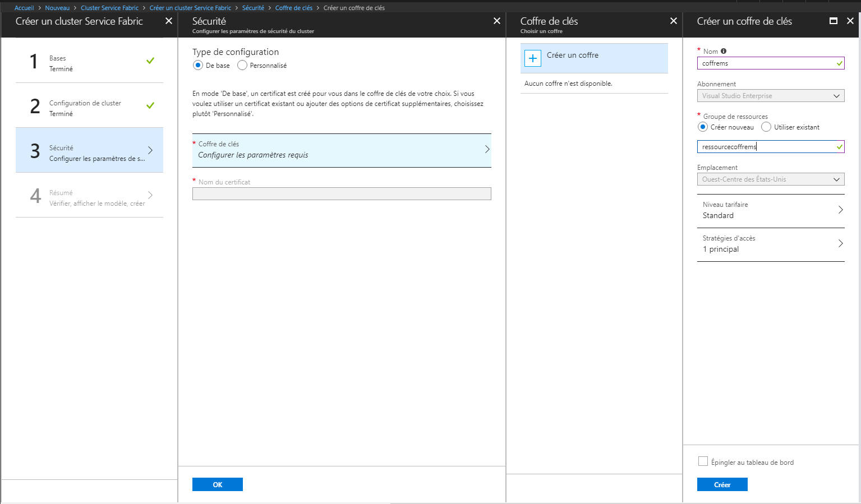This screenshot has width=861, height=504.
Task: Click the green checkmark of the Bases step
Action: [150, 61]
